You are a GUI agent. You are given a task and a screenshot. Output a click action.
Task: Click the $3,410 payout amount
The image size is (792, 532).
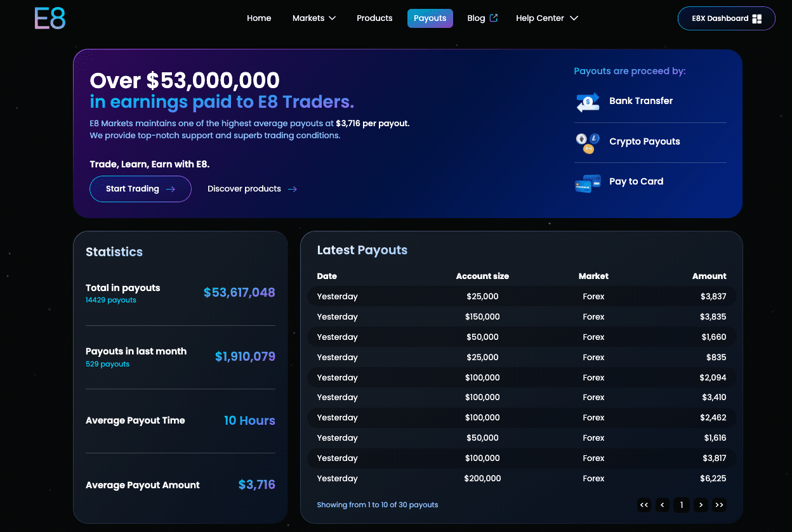click(714, 398)
